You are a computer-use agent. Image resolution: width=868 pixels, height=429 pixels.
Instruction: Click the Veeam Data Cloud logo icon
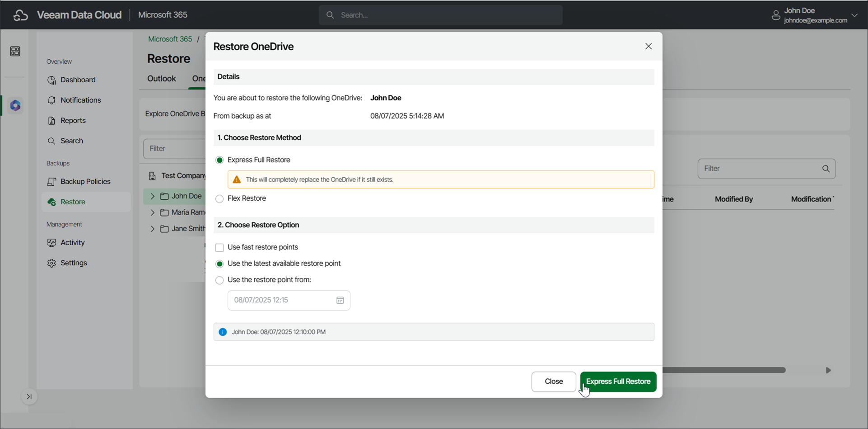[20, 15]
